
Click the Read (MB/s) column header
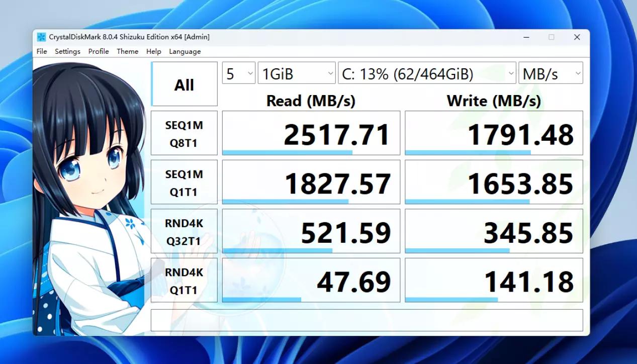pos(311,101)
